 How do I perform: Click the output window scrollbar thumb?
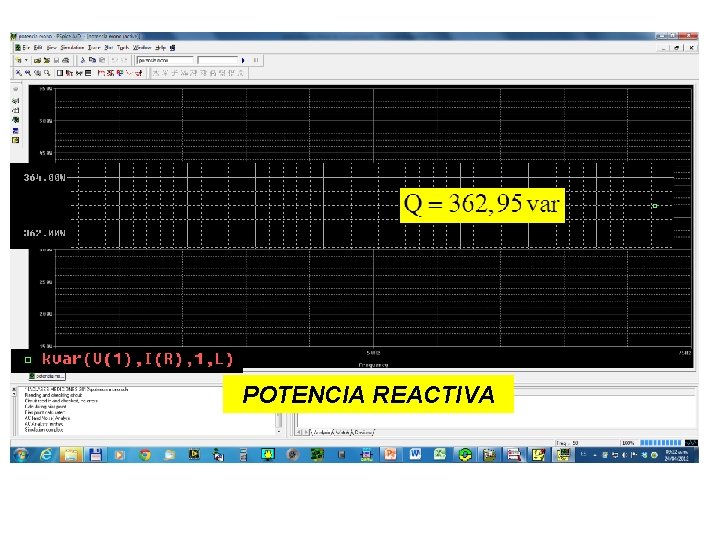(x=279, y=420)
